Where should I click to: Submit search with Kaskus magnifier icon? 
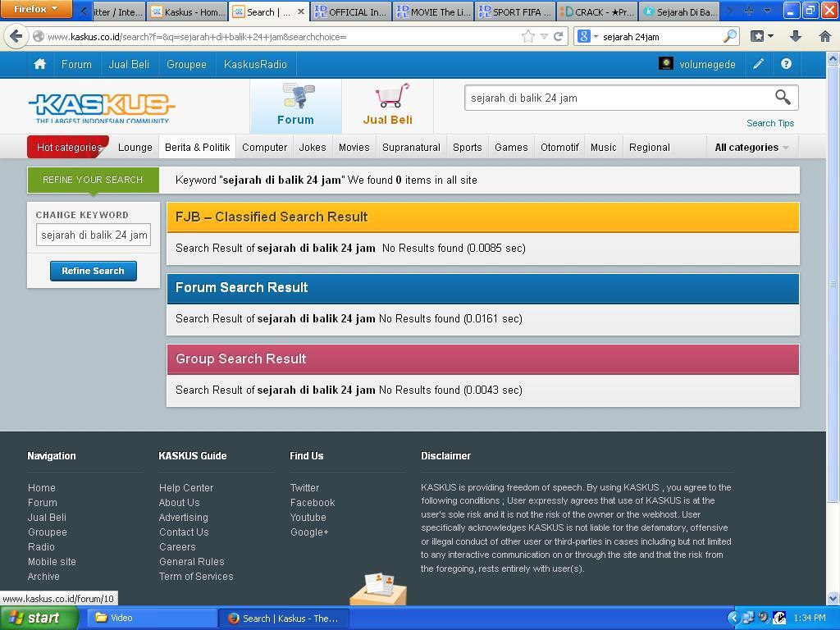[x=783, y=98]
